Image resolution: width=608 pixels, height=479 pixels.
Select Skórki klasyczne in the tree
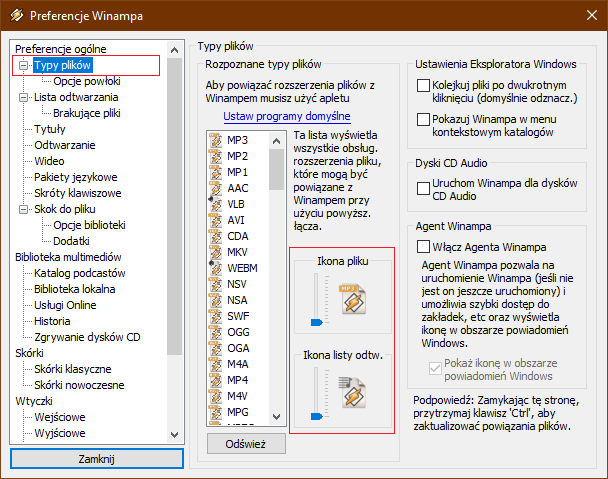pos(73,369)
